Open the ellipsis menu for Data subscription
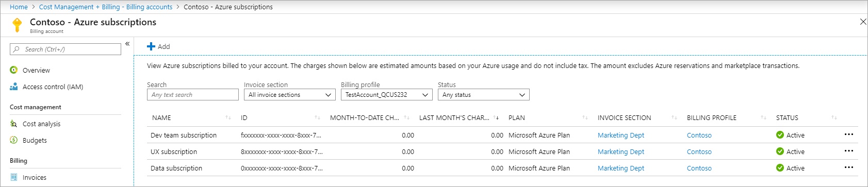The height and width of the screenshot is (187, 868). coord(848,167)
